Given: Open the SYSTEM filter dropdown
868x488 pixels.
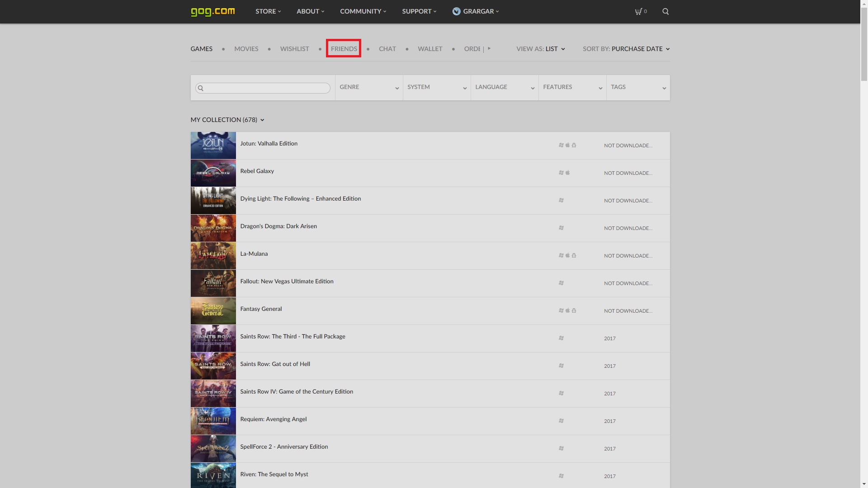Looking at the screenshot, I should [x=437, y=87].
